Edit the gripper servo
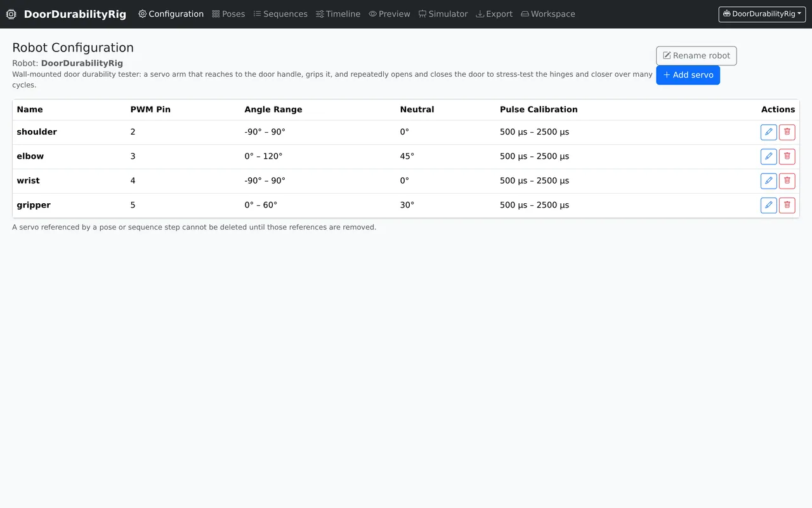 [768, 205]
